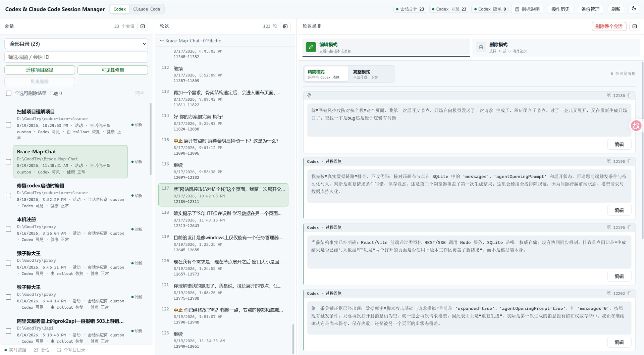The image size is (644, 355).
Task: Select turn 123 继续
Action: (223, 340)
